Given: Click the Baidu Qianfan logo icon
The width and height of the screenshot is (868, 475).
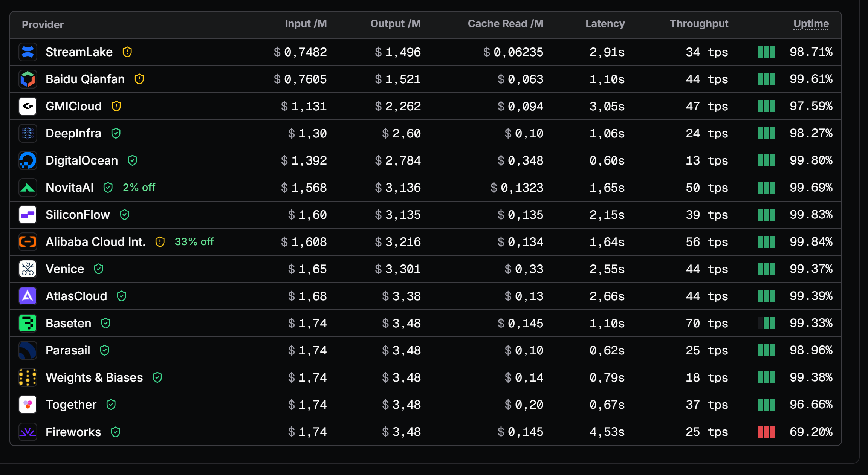Looking at the screenshot, I should tap(28, 79).
